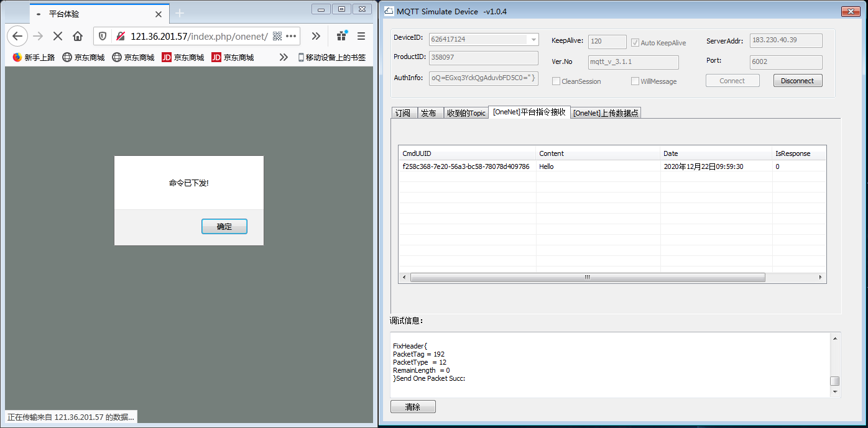Click the QR code icon in address bar
The height and width of the screenshot is (428, 868).
tap(277, 36)
